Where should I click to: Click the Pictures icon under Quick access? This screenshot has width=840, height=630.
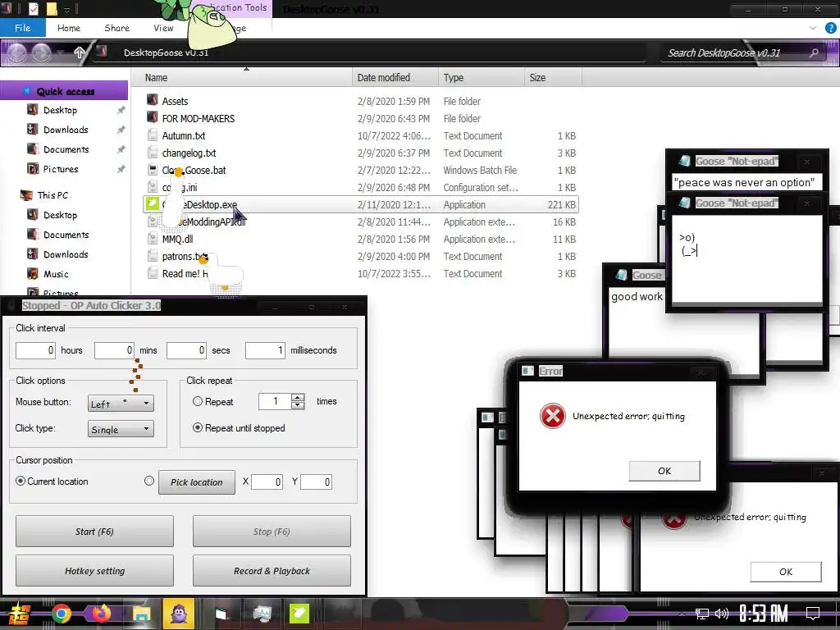click(x=33, y=169)
